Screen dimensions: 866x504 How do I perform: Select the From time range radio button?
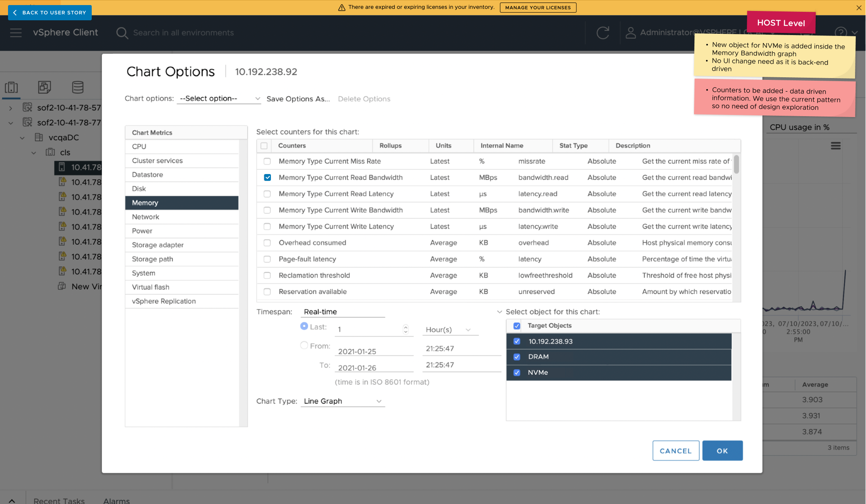click(x=304, y=346)
